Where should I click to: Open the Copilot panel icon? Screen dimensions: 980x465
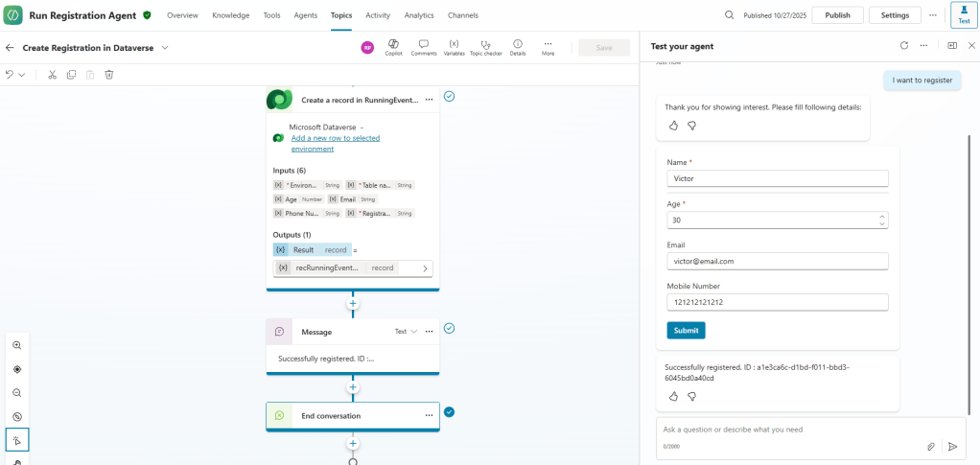coord(393,44)
